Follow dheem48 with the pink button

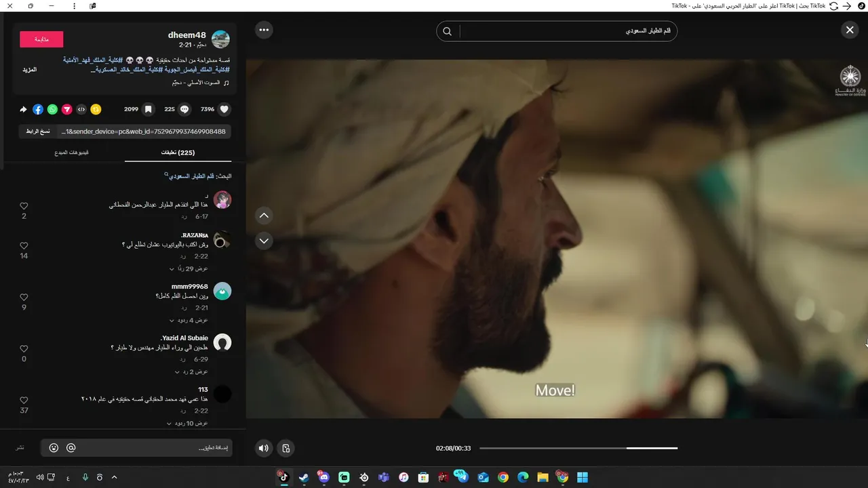click(x=41, y=39)
